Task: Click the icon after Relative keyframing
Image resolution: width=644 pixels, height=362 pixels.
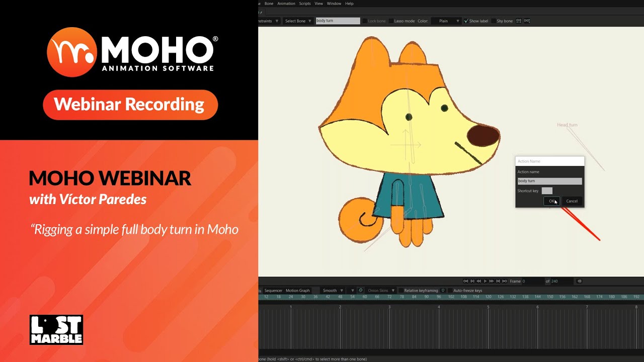Action: [x=443, y=291]
